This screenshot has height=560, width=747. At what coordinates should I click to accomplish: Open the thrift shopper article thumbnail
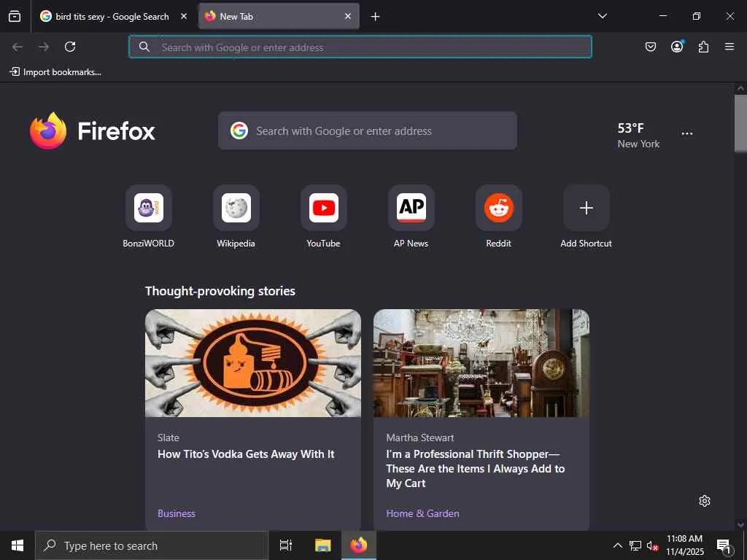(481, 363)
